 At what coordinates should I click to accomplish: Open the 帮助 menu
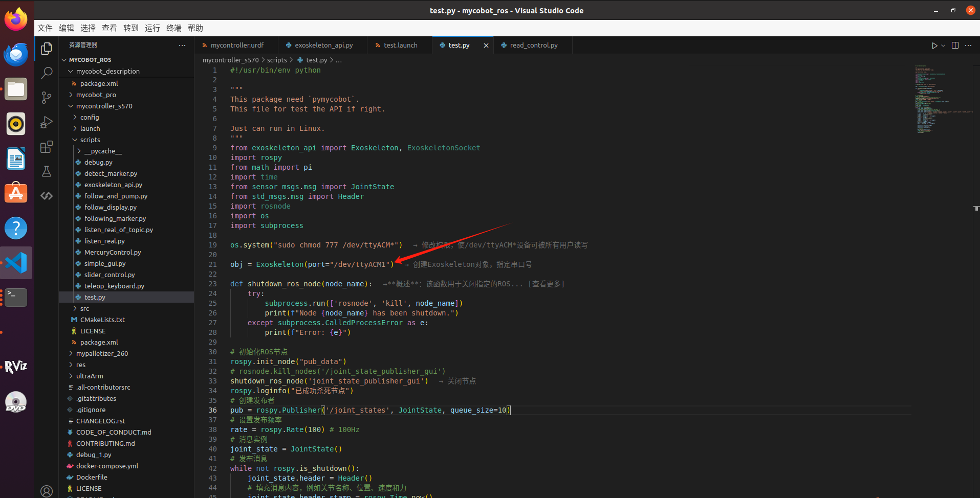click(x=195, y=28)
